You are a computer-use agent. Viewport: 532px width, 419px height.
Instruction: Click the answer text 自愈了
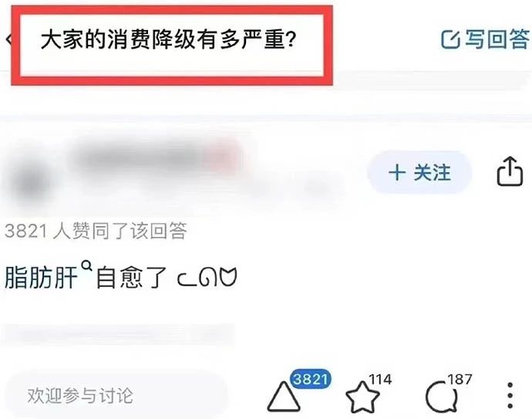tap(132, 278)
